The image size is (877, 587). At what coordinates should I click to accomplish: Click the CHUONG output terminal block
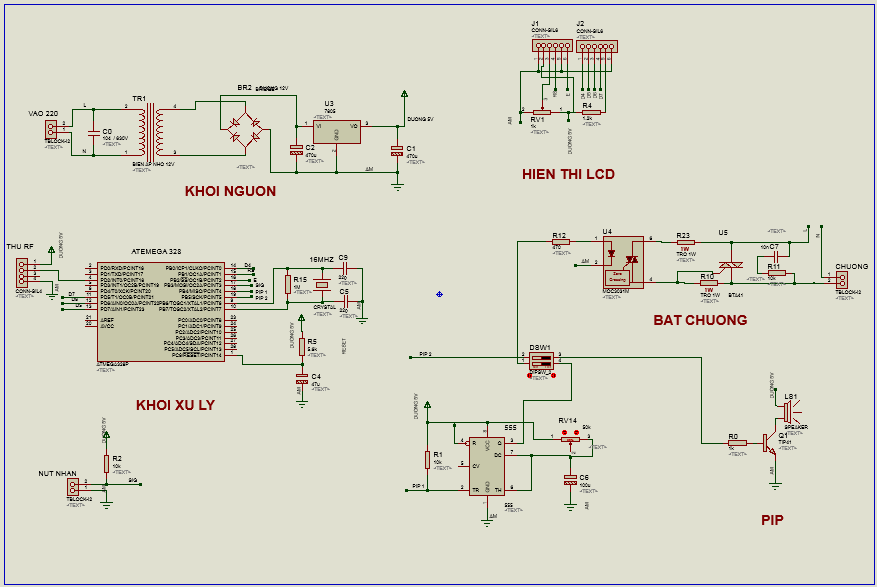point(841,282)
